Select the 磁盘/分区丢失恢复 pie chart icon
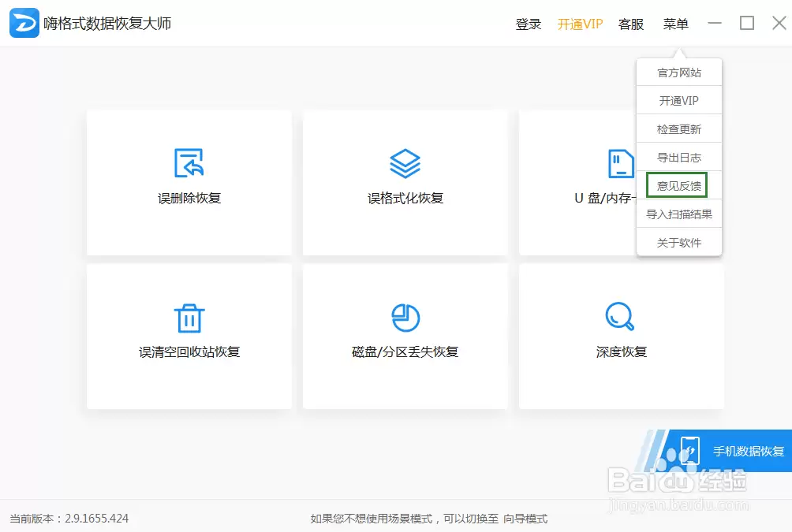 tap(405, 317)
